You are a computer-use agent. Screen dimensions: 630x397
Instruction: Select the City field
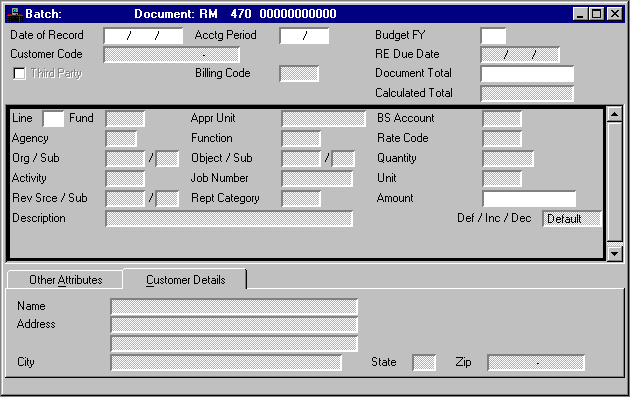coord(226,362)
